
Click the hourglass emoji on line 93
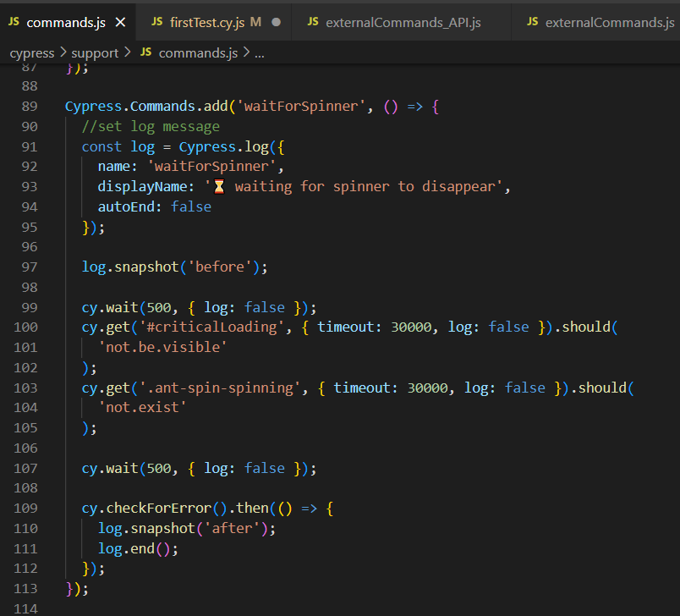pyautogui.click(x=219, y=186)
